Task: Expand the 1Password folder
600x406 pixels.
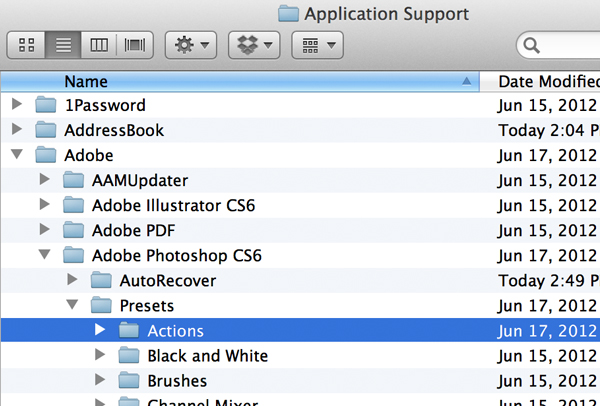Action: pyautogui.click(x=16, y=104)
